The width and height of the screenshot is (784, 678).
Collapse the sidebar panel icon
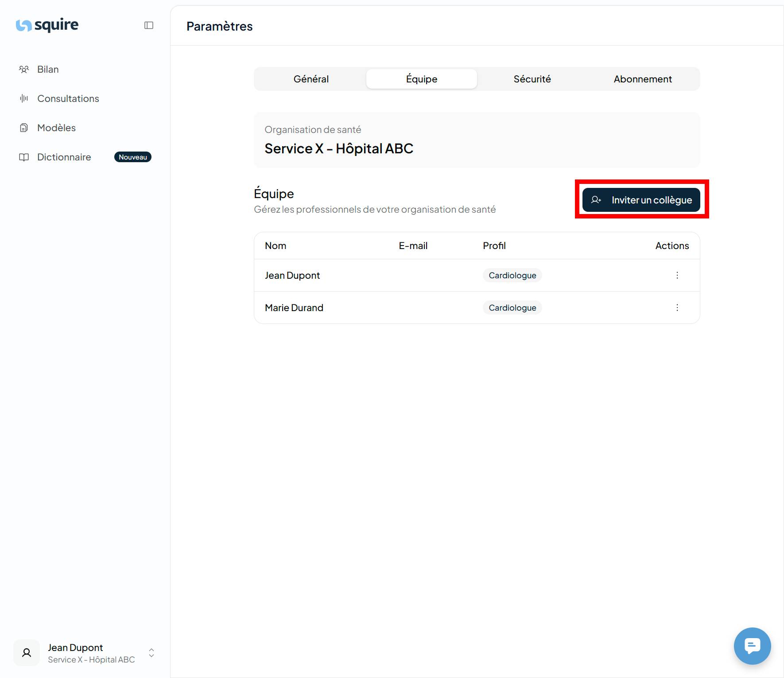149,25
